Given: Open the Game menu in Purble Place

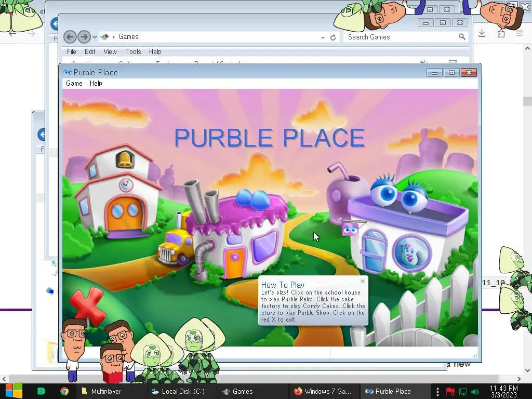Looking at the screenshot, I should tap(74, 84).
